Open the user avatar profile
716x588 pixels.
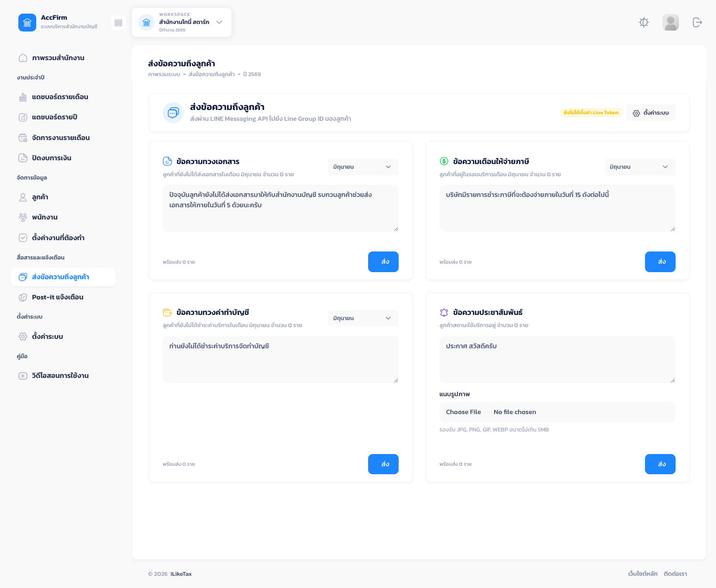click(x=670, y=22)
